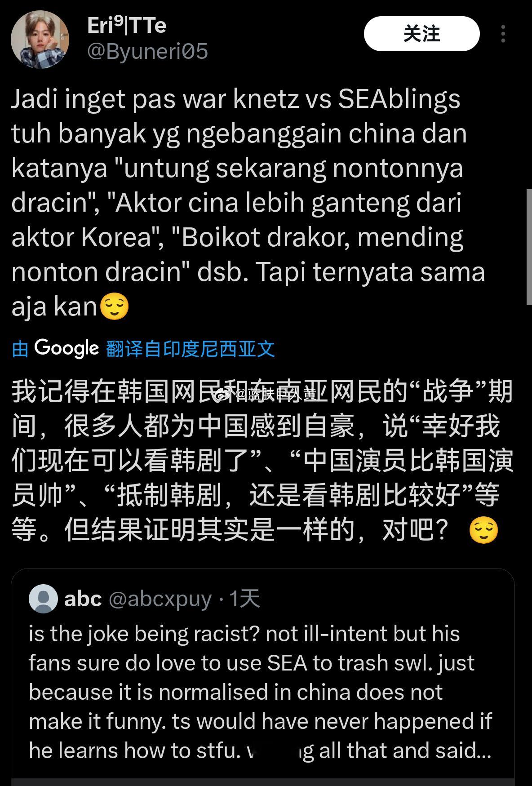Tap 翻译自印度尼西亚文 translation link
The image size is (532, 786).
[x=191, y=349]
